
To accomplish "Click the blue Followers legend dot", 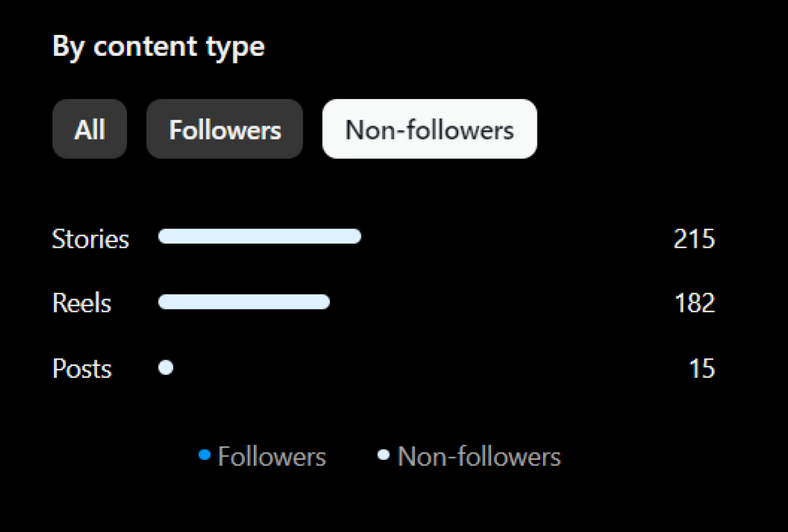I will [204, 454].
